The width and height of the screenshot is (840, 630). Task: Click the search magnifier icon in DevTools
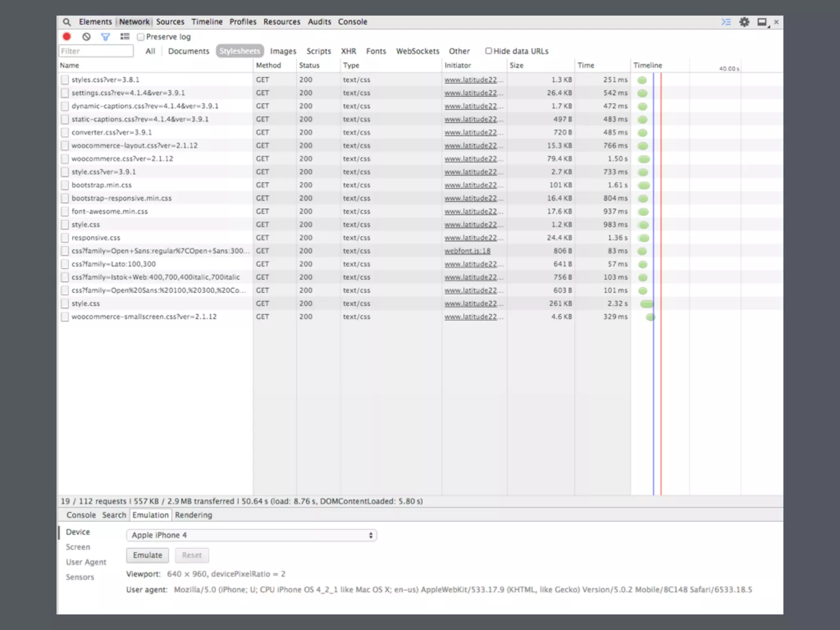67,22
